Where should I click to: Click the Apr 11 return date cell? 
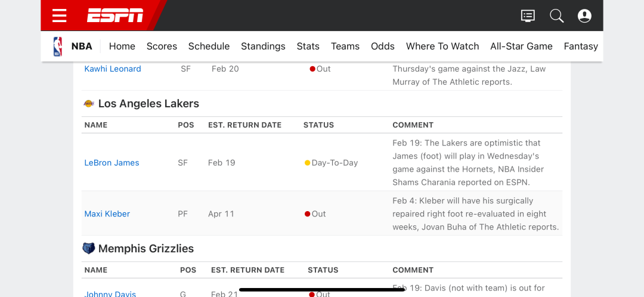[221, 214]
